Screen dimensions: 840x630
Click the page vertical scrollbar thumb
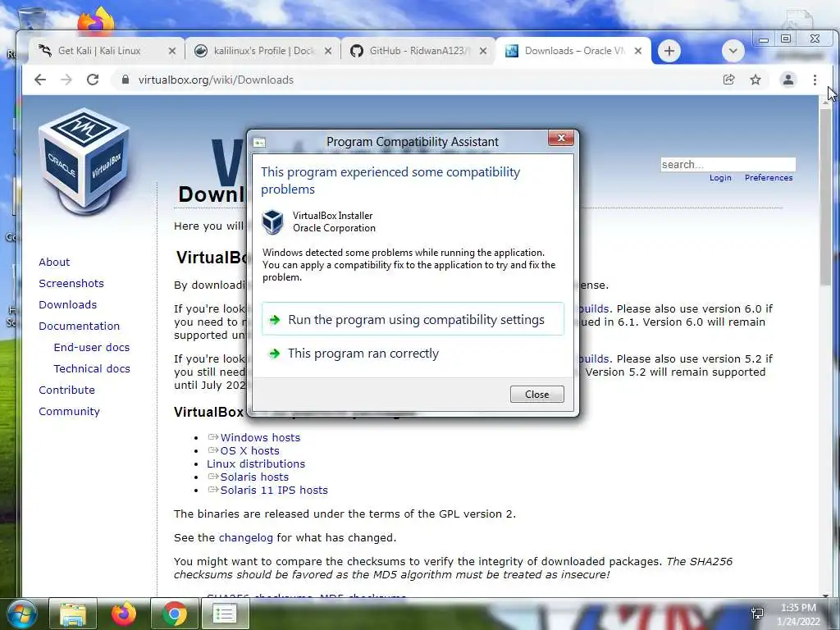(825, 199)
